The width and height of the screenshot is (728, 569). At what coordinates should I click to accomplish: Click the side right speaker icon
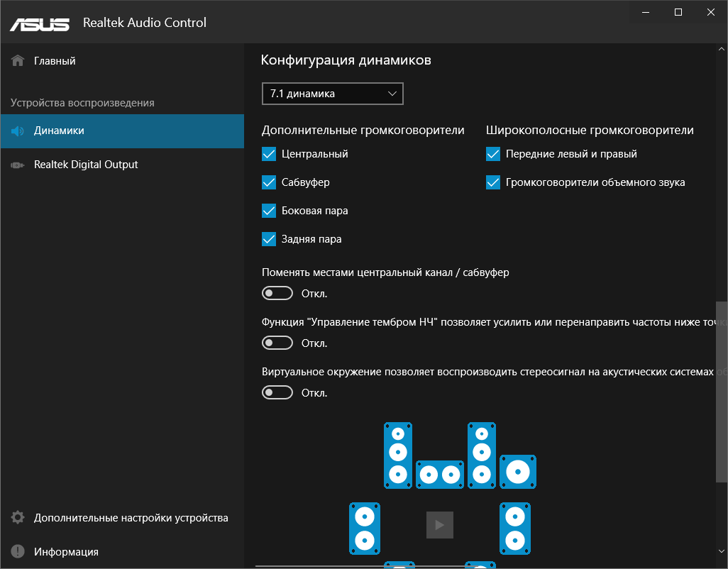pyautogui.click(x=515, y=529)
